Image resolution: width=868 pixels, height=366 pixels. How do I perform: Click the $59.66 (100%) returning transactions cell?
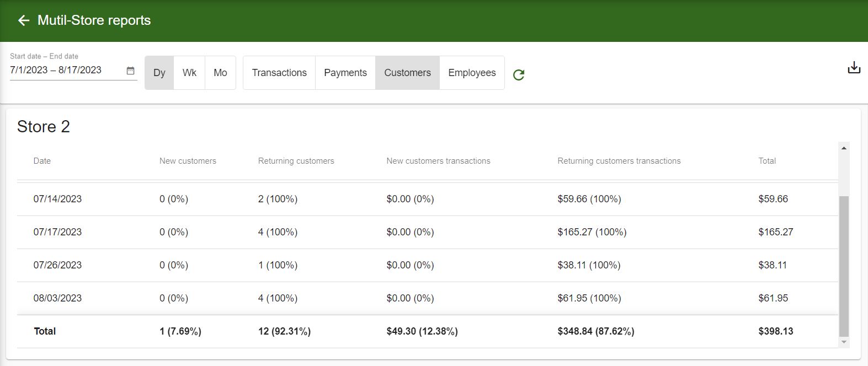click(589, 199)
